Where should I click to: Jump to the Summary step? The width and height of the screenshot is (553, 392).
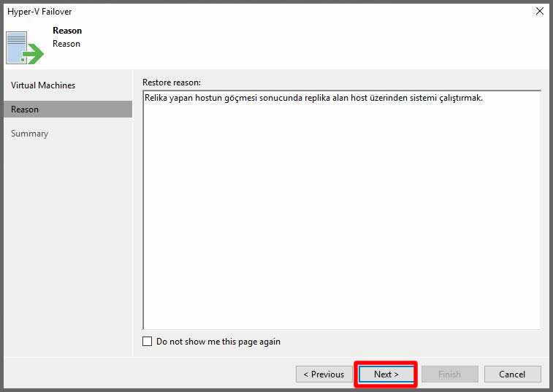pyautogui.click(x=30, y=134)
